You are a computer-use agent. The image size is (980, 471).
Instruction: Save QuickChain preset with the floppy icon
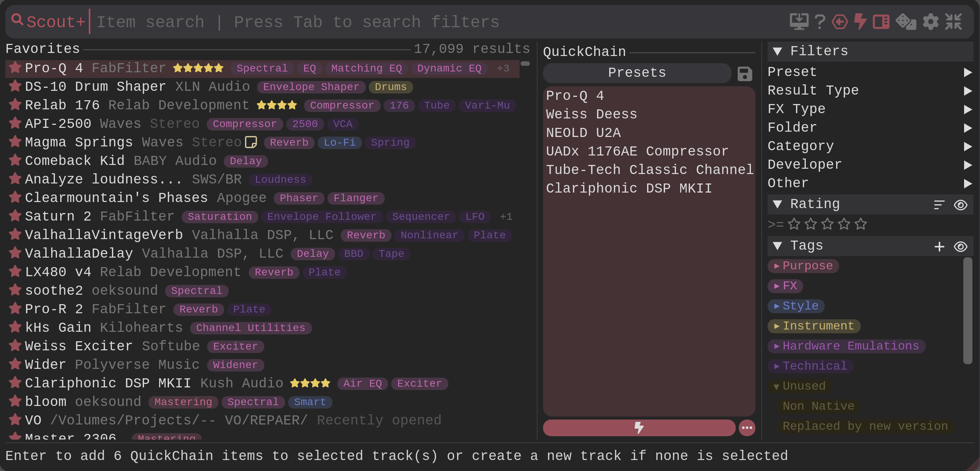(744, 73)
